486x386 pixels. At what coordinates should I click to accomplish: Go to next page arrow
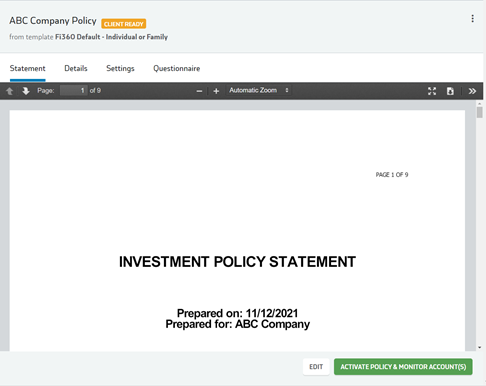[26, 91]
